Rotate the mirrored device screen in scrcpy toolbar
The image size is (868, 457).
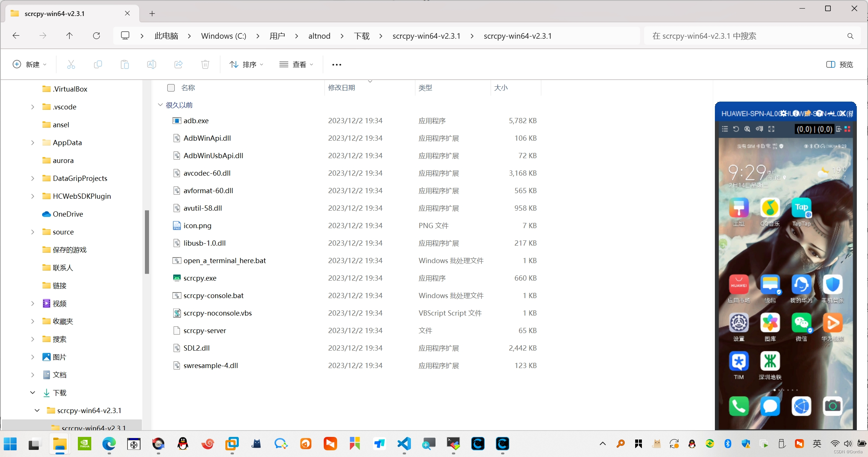736,129
